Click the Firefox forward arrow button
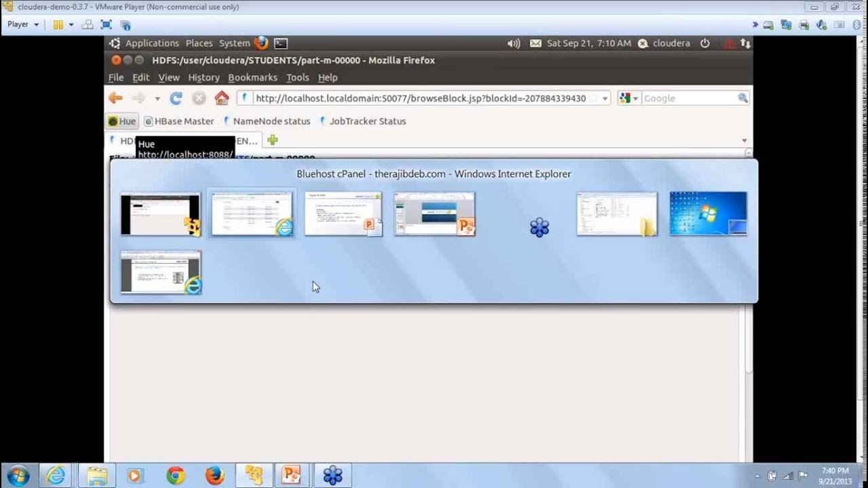 [x=138, y=98]
